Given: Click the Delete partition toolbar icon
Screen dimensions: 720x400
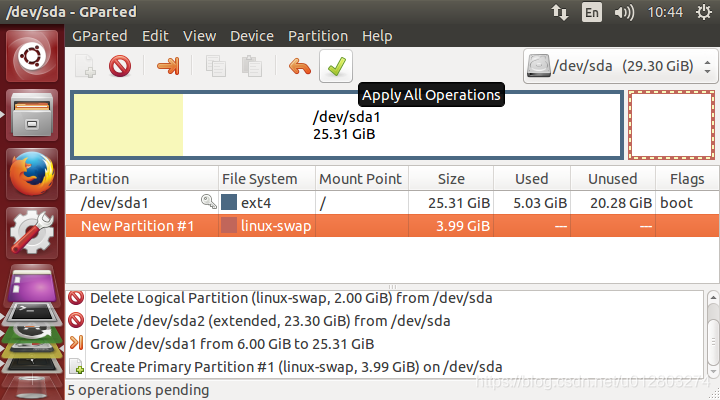Looking at the screenshot, I should click(120, 66).
